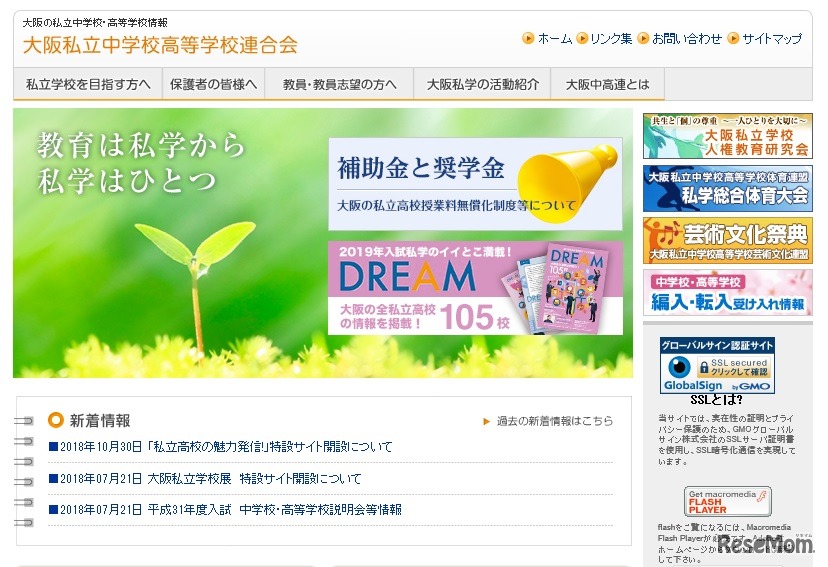Screen dimensions: 828x567
Task: Click the orange triangle beside 過去の新着情報はこちら
Action: pos(486,421)
